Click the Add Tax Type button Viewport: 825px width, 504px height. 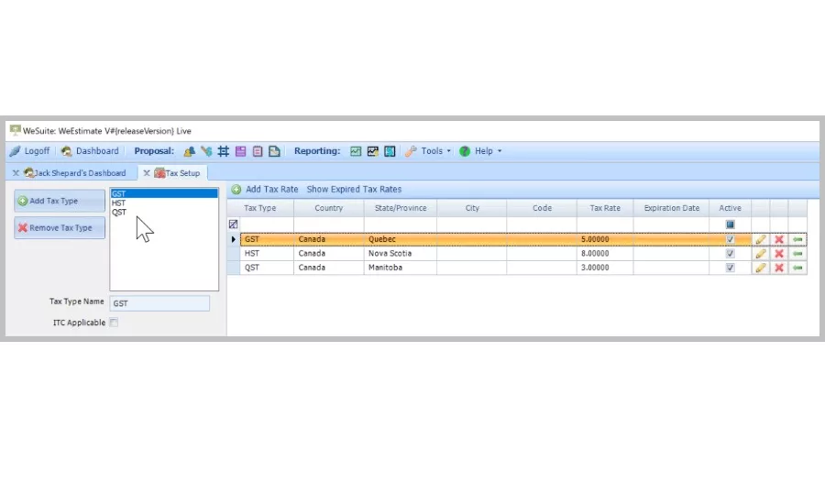point(60,201)
